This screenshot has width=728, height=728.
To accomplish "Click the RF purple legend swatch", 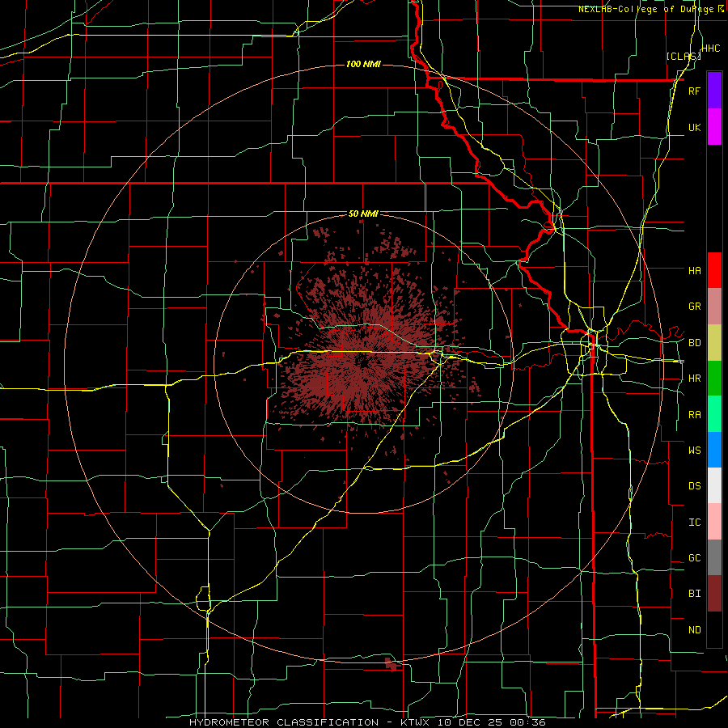I will point(714,91).
